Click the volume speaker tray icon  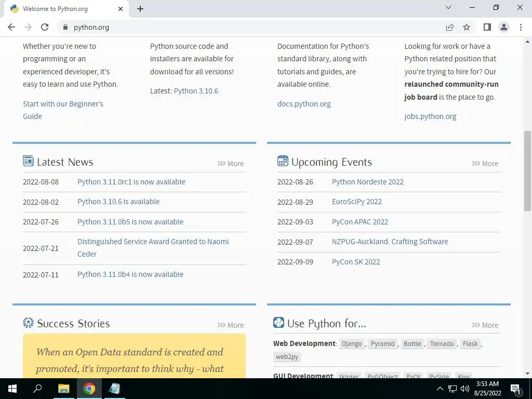point(464,389)
